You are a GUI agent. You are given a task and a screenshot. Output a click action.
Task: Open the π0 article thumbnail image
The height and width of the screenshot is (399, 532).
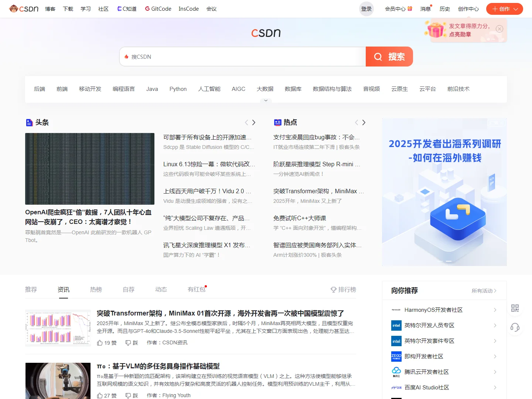pos(58,381)
